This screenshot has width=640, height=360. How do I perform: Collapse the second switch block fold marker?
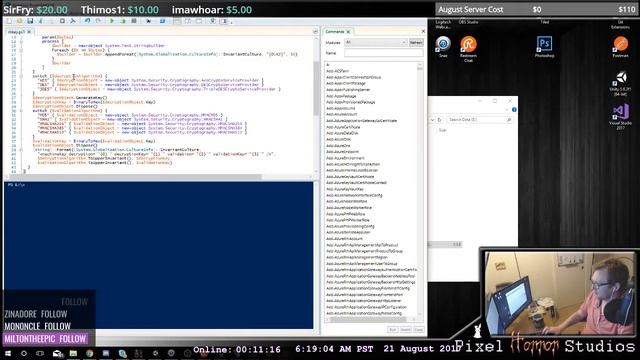(21, 111)
